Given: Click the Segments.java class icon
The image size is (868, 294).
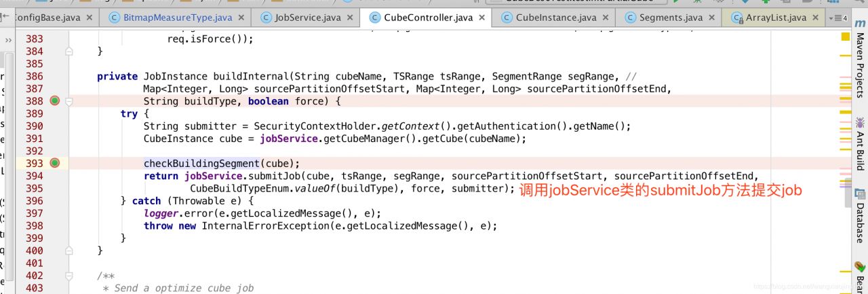Looking at the screenshot, I should click(630, 18).
